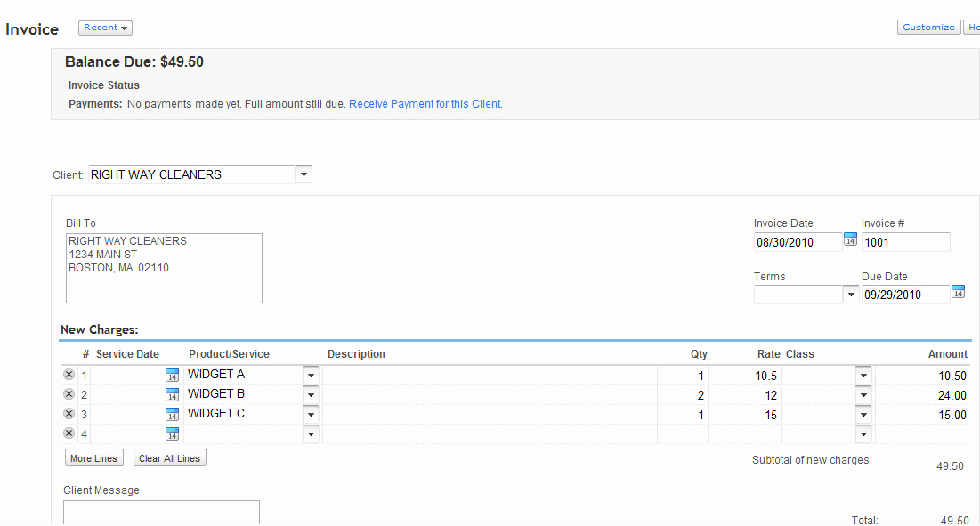Open service date calendar for line 4
980x526 pixels.
(x=172, y=433)
